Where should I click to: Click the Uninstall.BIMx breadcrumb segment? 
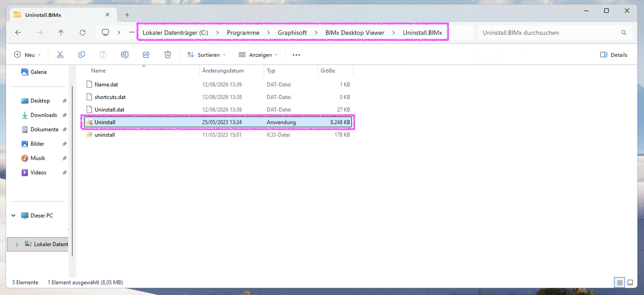click(x=422, y=32)
